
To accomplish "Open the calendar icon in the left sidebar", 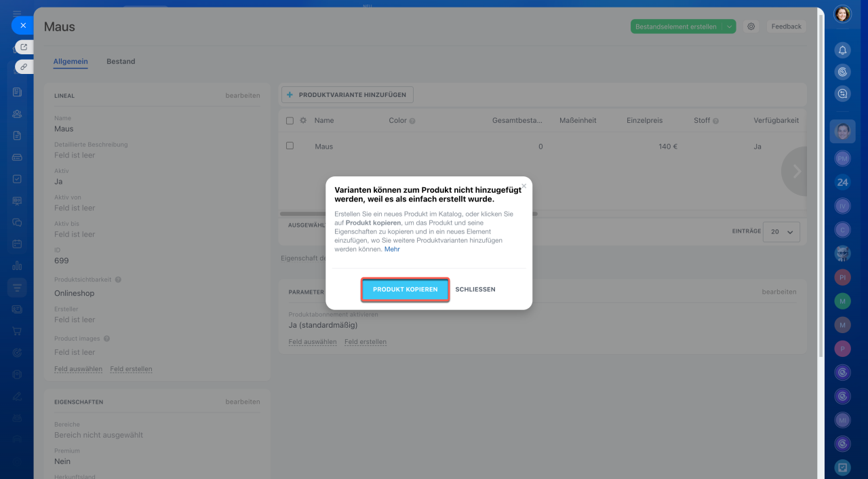I will click(x=17, y=244).
